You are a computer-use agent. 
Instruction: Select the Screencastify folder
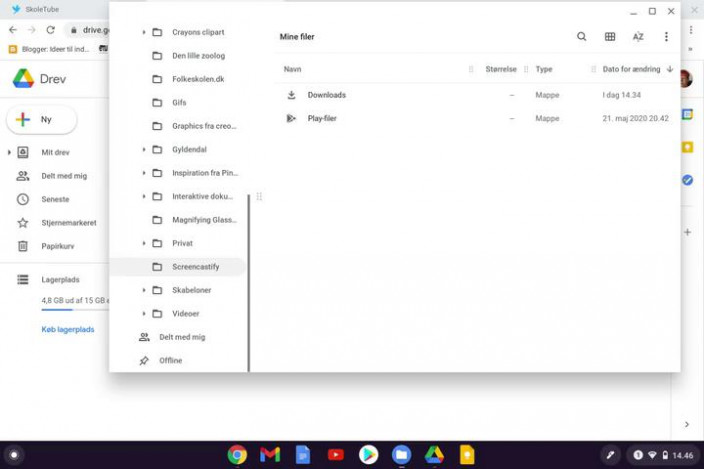coord(195,267)
